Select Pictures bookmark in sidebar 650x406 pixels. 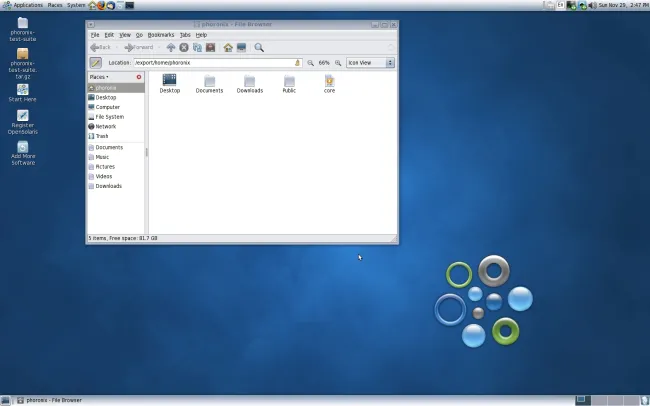(116, 167)
